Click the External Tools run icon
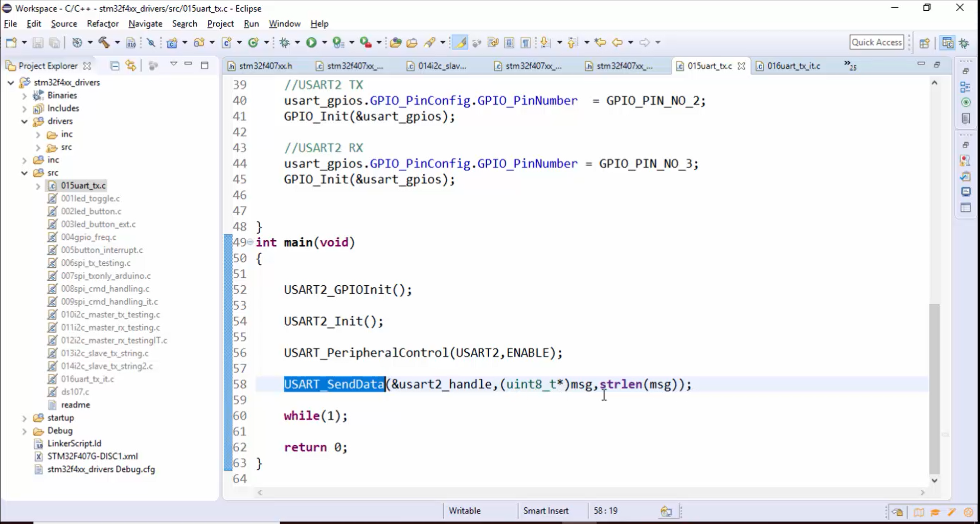The width and height of the screenshot is (980, 524). click(366, 43)
